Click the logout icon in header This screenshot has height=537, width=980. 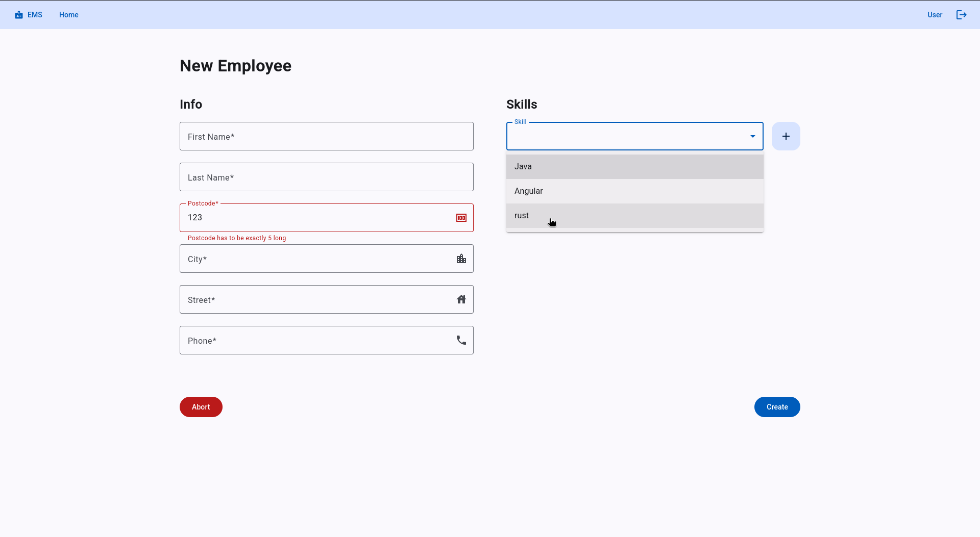[961, 15]
